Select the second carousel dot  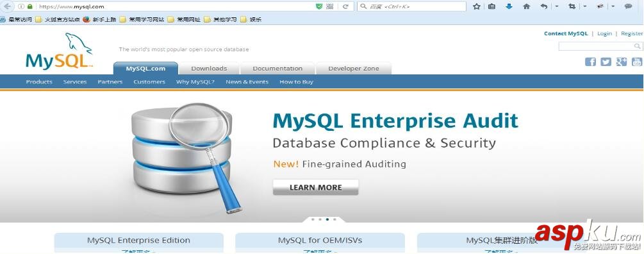point(320,219)
